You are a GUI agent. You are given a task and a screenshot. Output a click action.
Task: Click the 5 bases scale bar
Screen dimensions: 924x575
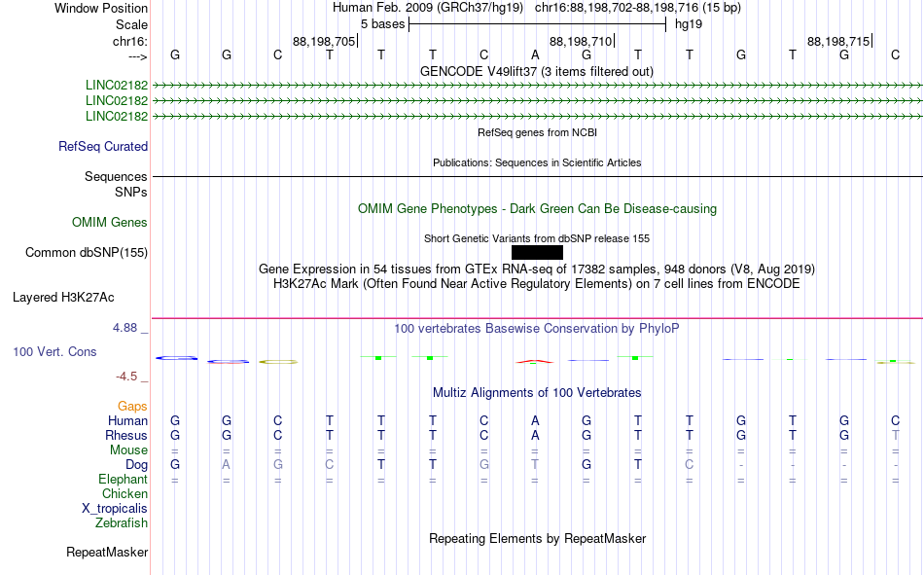(537, 24)
